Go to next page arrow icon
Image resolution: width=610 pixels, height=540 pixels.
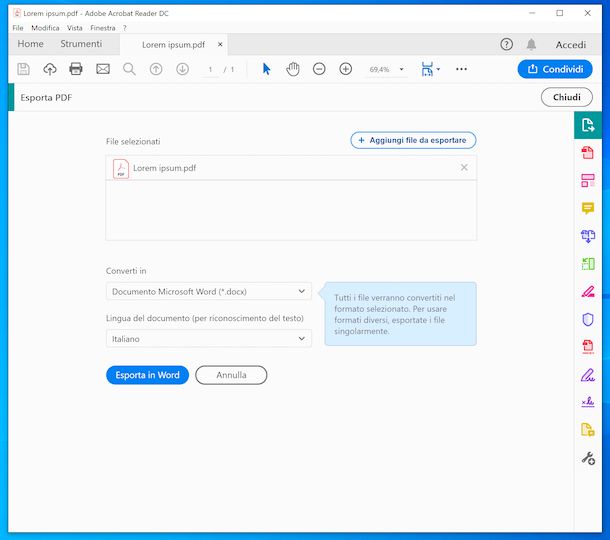182,69
